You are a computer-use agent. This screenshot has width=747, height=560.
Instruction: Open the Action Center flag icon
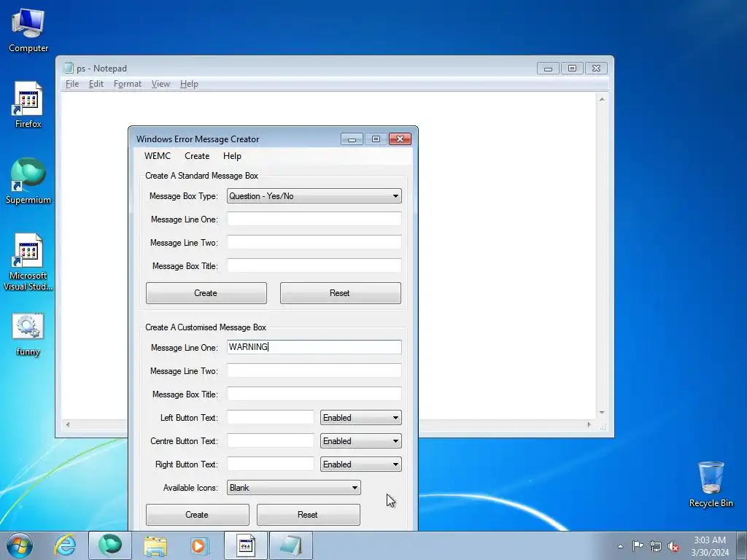[x=638, y=546]
